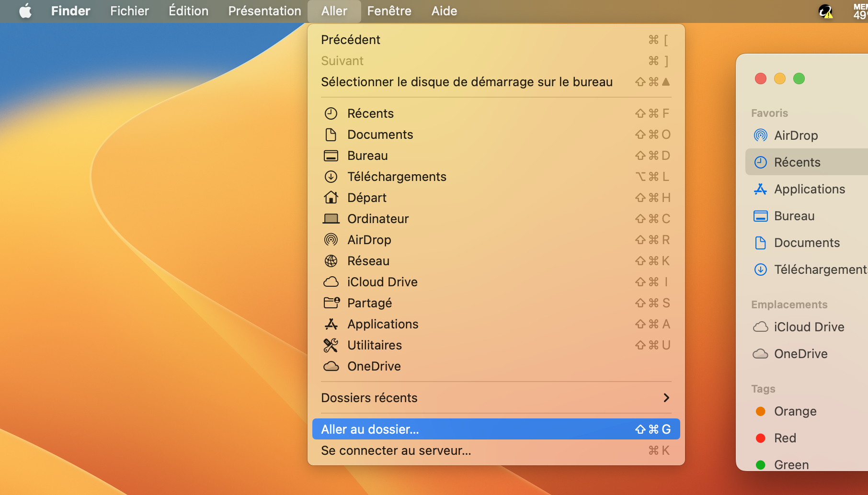Select the Orange tag color dot
This screenshot has width=868, height=495.
click(x=761, y=411)
